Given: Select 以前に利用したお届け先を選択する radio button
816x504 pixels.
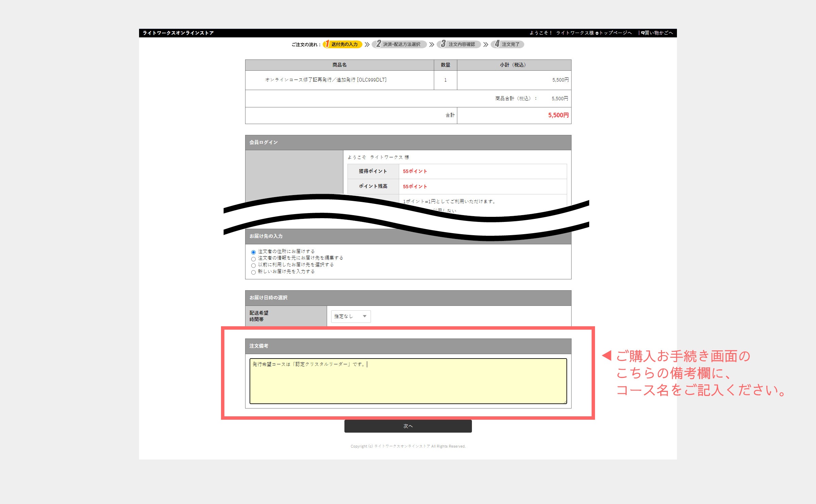Looking at the screenshot, I should click(x=253, y=265).
